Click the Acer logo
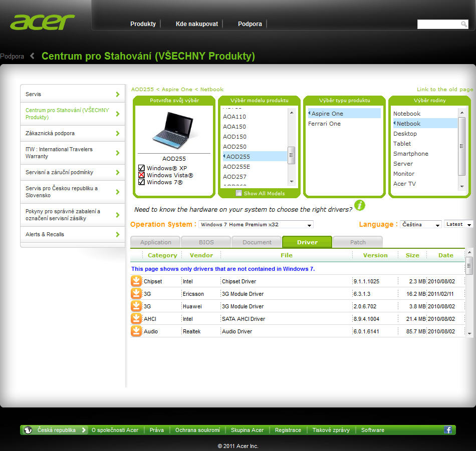This screenshot has width=476, height=451. (42, 22)
